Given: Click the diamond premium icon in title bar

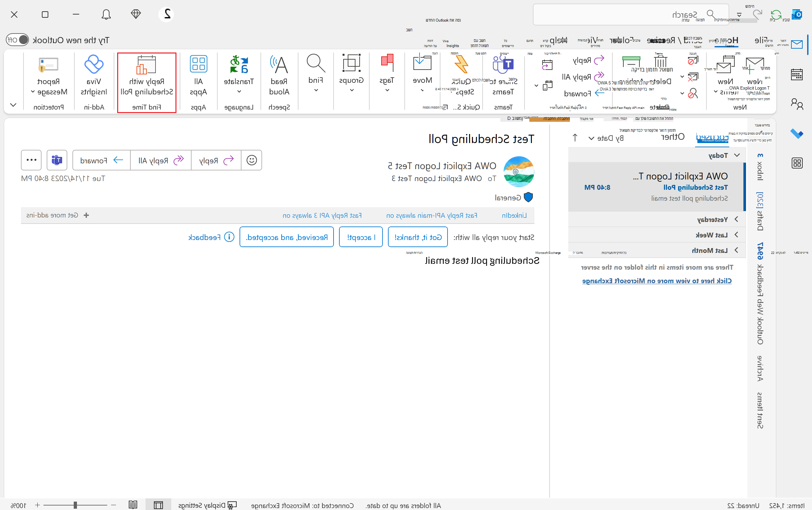Looking at the screenshot, I should [x=136, y=14].
